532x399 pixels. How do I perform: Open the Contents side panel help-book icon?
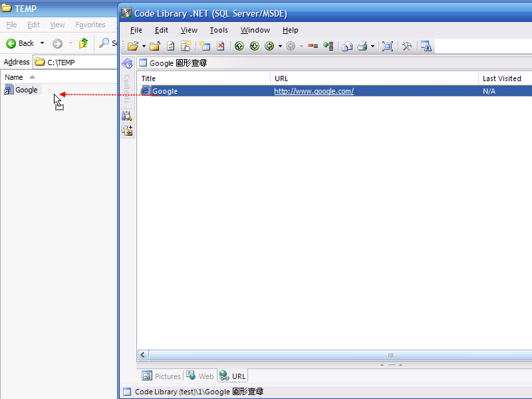[127, 63]
